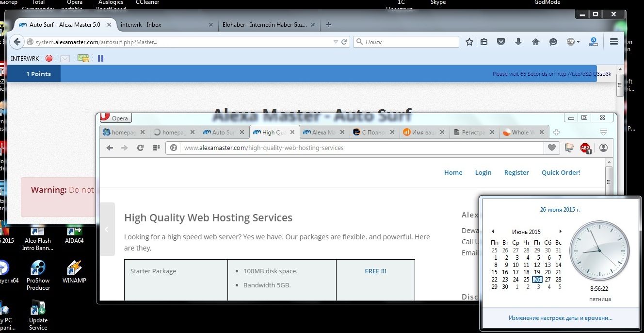Go to Firefox home page icon
644x333 pixels.
536,42
